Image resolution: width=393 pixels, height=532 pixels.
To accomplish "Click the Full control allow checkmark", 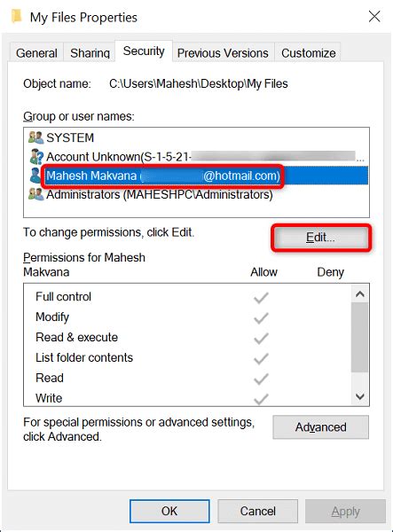I will click(x=261, y=298).
